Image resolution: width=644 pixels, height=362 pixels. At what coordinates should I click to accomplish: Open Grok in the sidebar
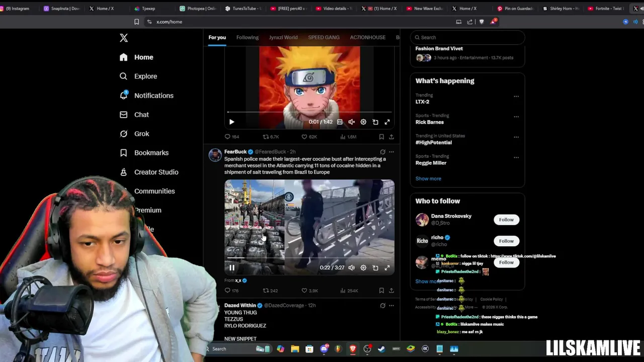pos(134,134)
